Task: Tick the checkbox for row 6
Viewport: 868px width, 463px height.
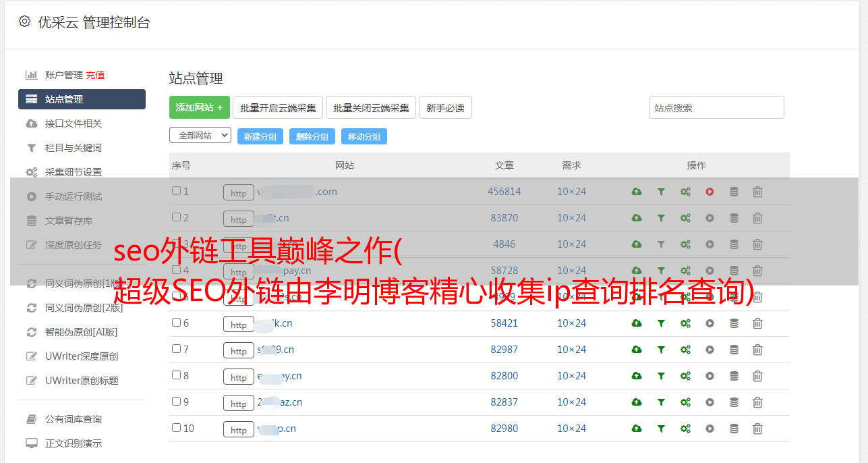Action: click(x=176, y=323)
